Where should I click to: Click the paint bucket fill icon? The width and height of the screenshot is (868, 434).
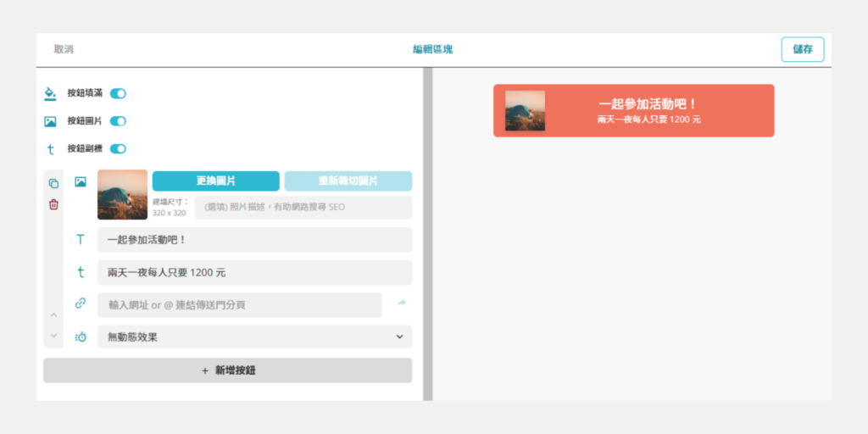50,93
